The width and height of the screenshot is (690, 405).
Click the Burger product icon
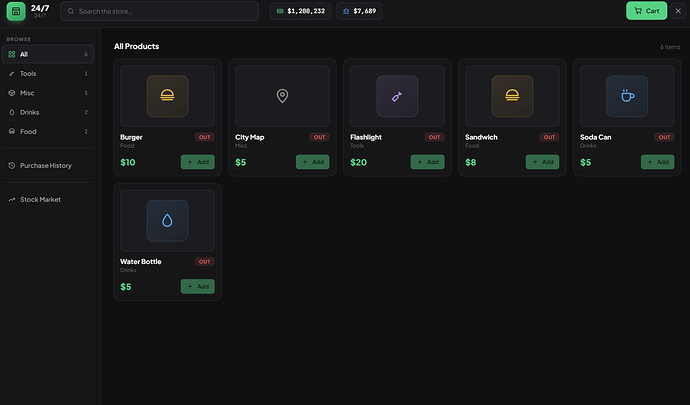coord(167,96)
